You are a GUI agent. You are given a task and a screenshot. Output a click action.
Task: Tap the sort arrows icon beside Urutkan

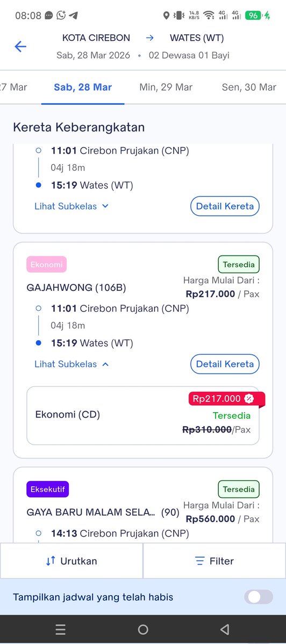51,561
